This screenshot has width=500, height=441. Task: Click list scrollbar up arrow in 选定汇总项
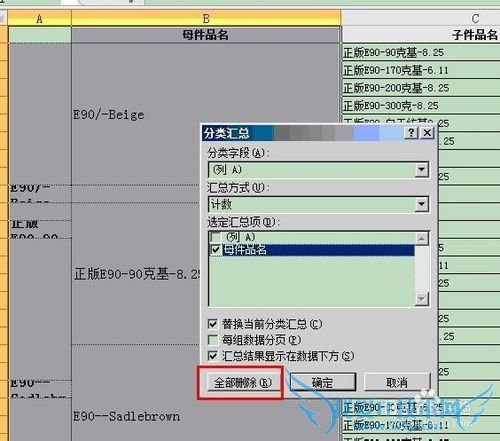coord(422,238)
